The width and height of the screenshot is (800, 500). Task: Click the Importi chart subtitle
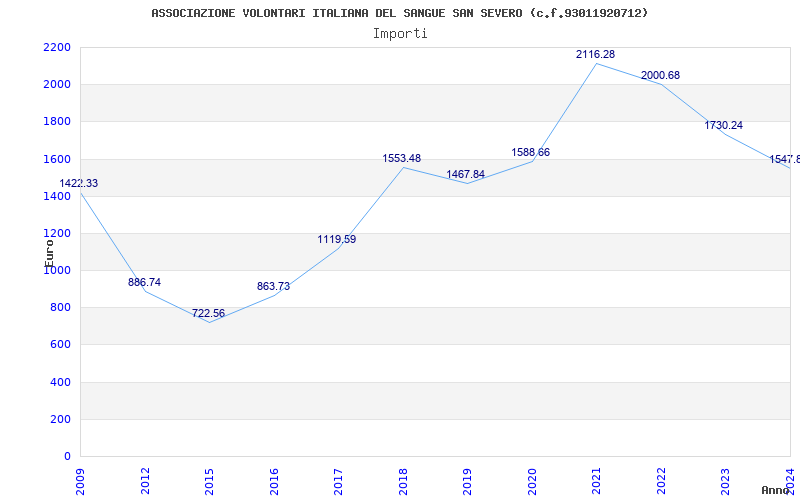coord(400,34)
